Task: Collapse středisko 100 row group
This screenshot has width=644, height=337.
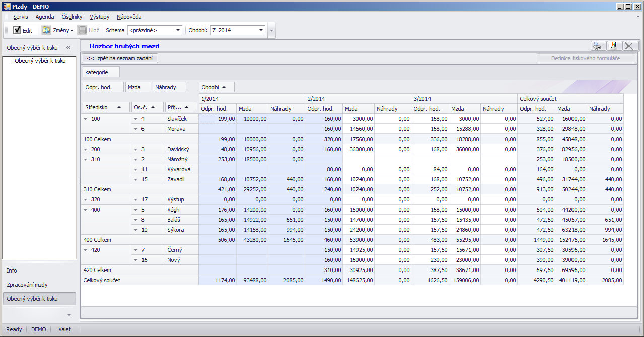Action: tap(86, 119)
